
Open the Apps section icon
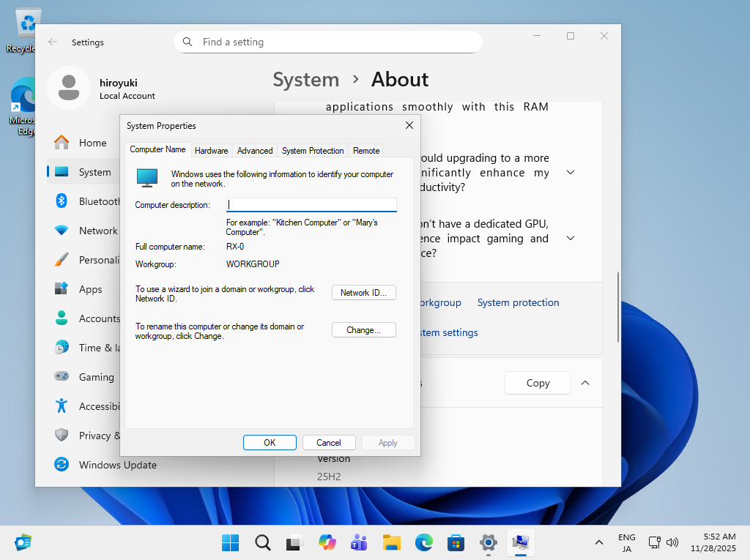62,289
